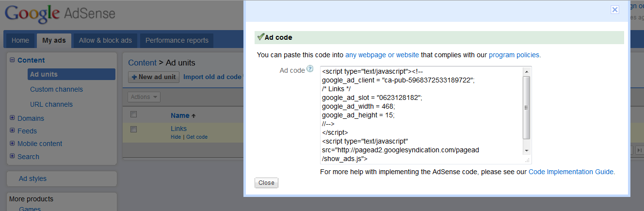
Task: Open the program policies link
Action: pyautogui.click(x=514, y=55)
